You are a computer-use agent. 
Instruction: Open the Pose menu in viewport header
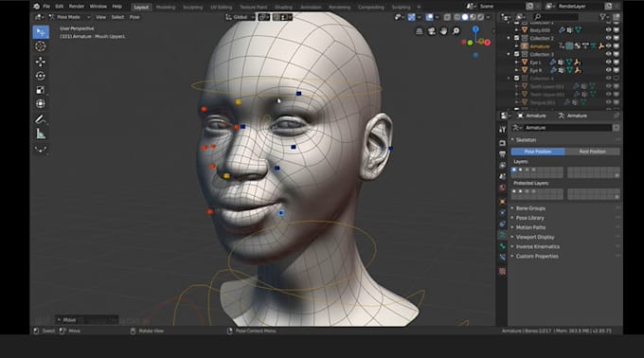(x=134, y=17)
